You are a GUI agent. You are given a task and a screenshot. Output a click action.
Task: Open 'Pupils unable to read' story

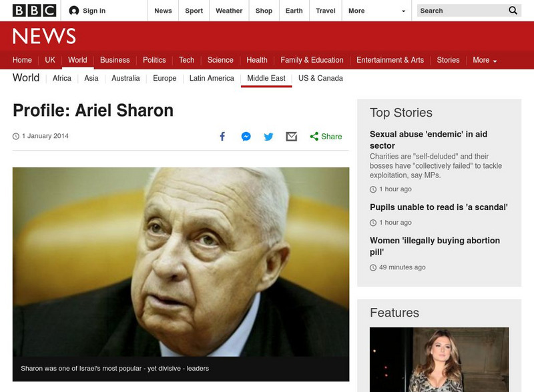coord(439,207)
